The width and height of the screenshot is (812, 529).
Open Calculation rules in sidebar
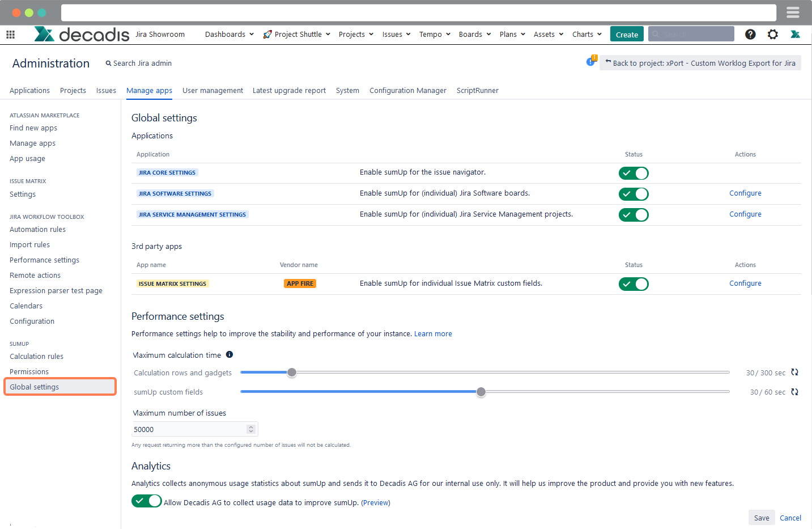[x=36, y=357]
